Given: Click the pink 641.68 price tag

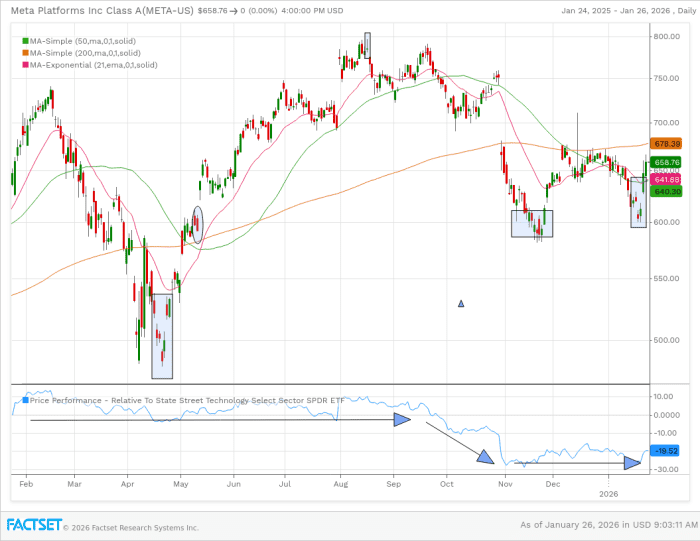Looking at the screenshot, I should tap(667, 179).
